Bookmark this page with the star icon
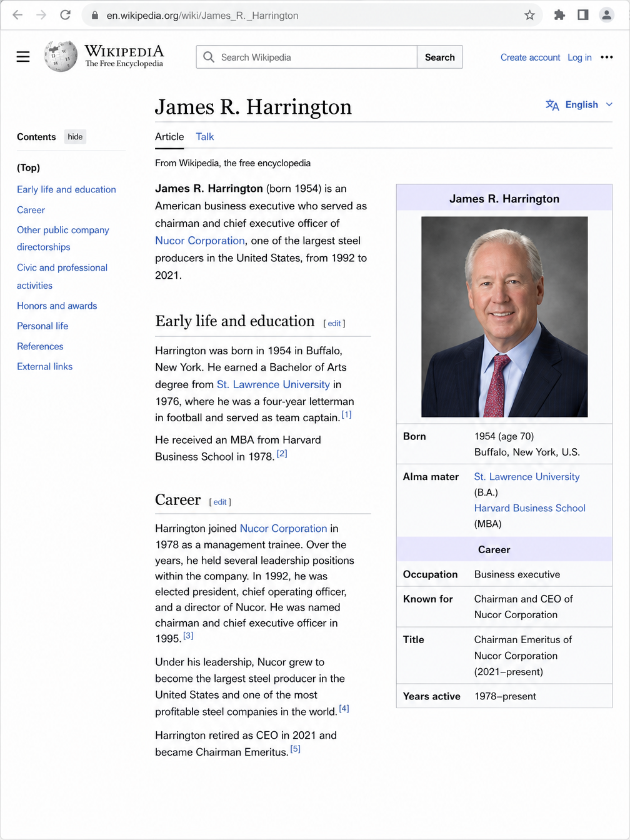 [x=529, y=15]
